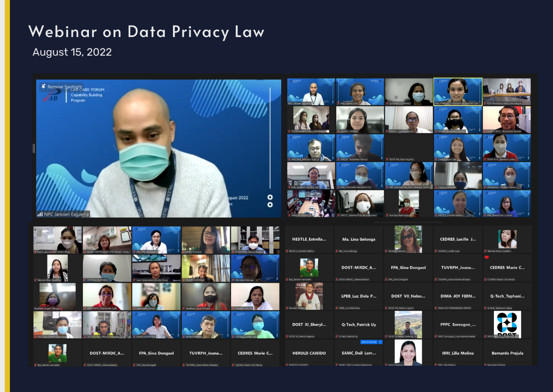
Task: Click signal strength icon beside NPC Janssen Esguerra
Action: (x=40, y=214)
